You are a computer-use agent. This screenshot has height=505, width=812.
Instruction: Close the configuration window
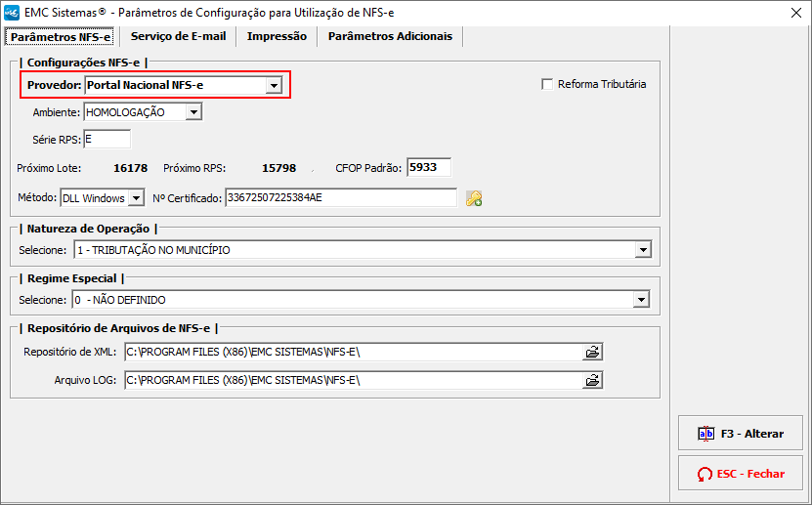[796, 13]
